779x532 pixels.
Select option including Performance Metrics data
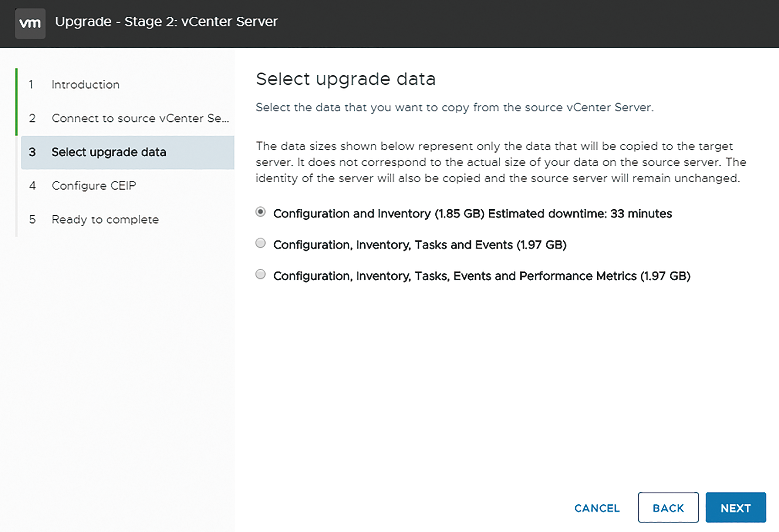click(x=261, y=274)
